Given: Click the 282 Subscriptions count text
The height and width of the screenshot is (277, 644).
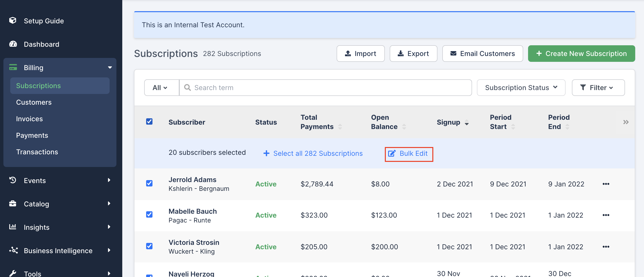Looking at the screenshot, I should [x=232, y=54].
